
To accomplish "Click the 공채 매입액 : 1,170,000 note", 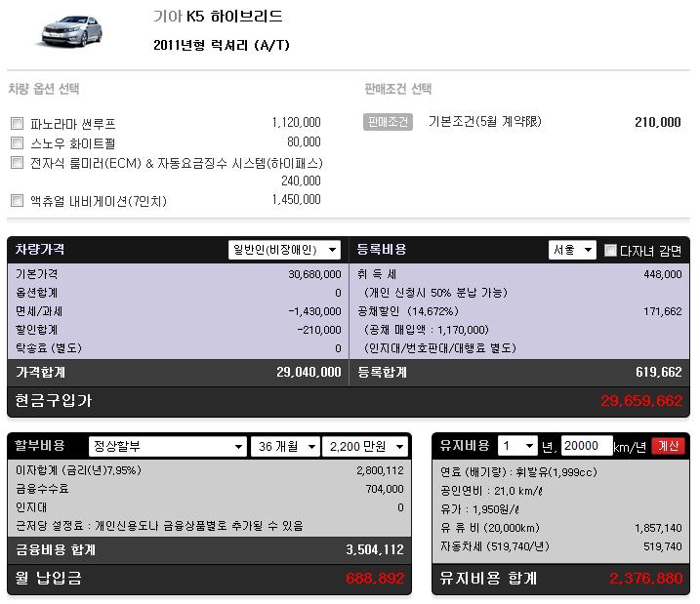I will pos(427,330).
